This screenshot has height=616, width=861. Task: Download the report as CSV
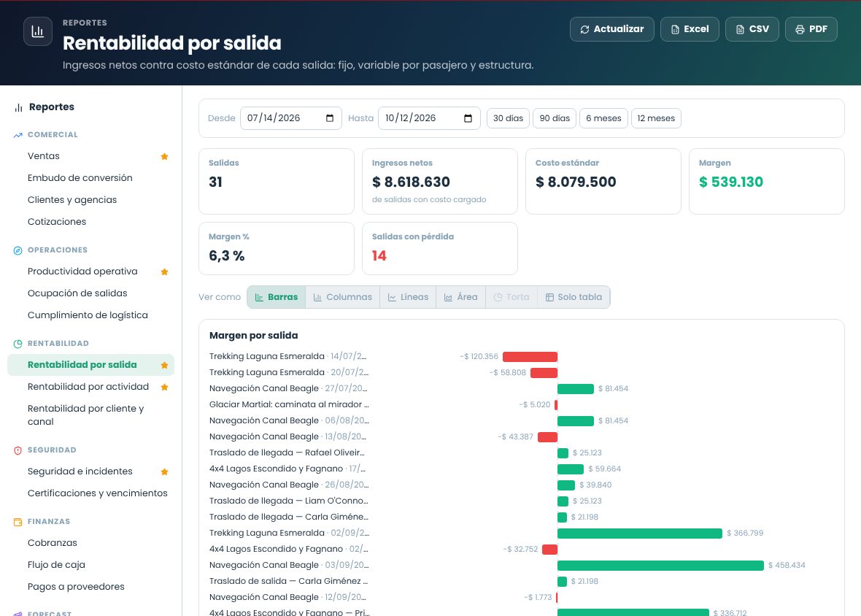pos(752,29)
